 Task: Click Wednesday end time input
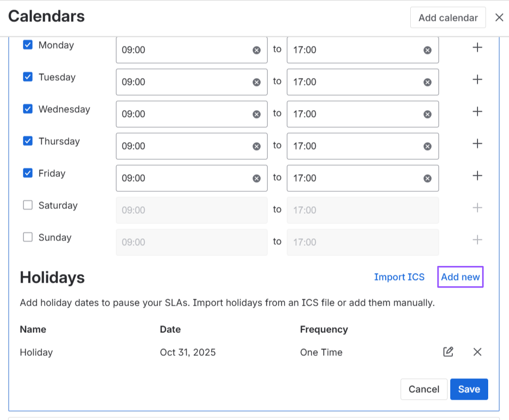355,114
